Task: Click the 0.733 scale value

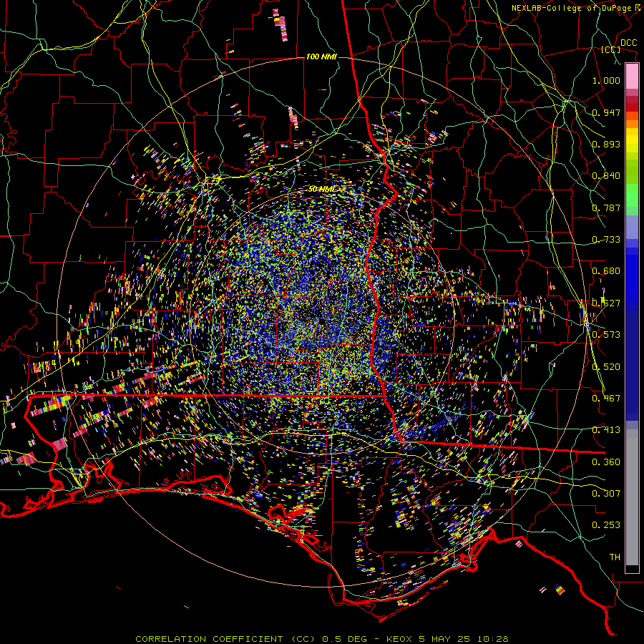Action: 606,240
